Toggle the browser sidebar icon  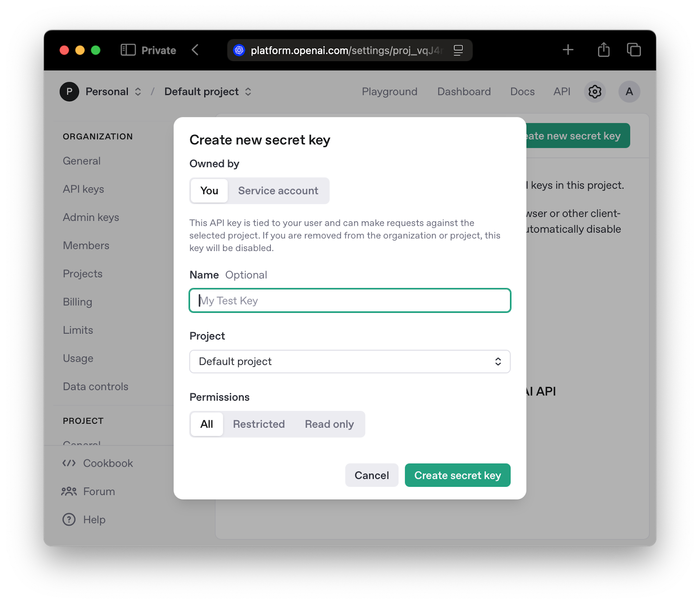click(x=128, y=50)
